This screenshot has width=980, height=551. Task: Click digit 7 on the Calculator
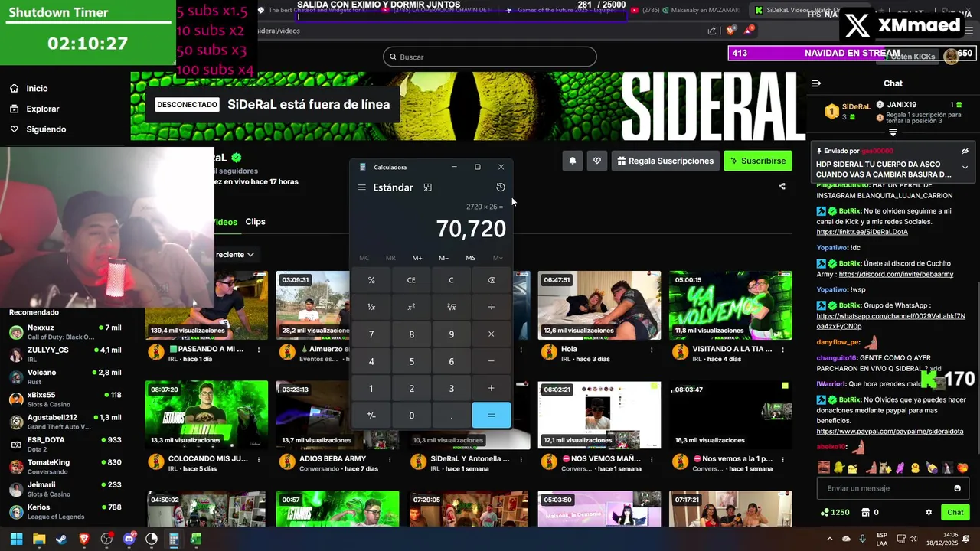coord(371,334)
